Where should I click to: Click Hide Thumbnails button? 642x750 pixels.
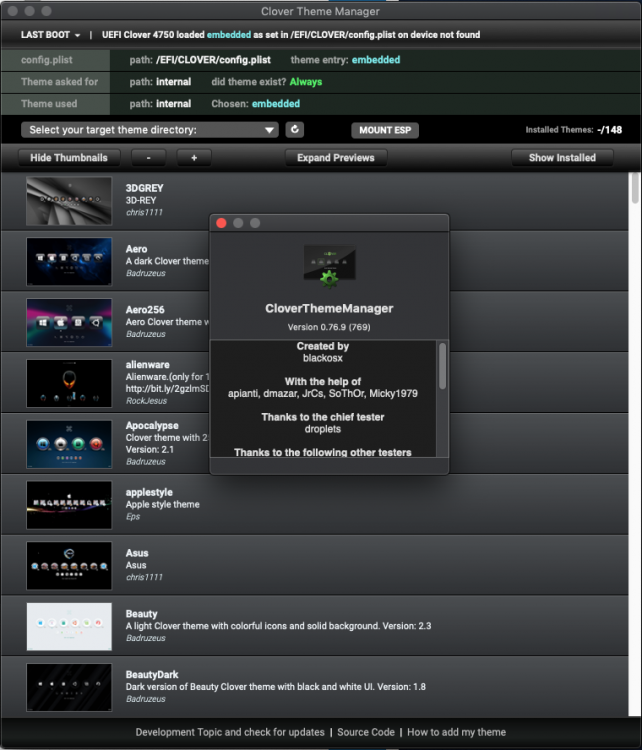click(x=69, y=157)
